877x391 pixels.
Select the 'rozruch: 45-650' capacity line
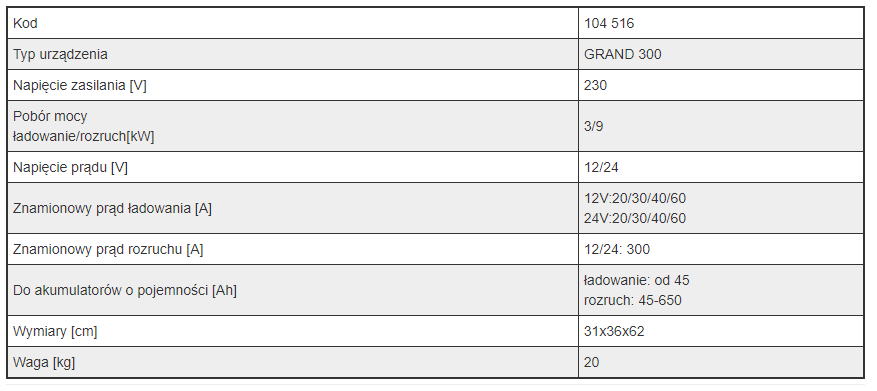coord(633,301)
